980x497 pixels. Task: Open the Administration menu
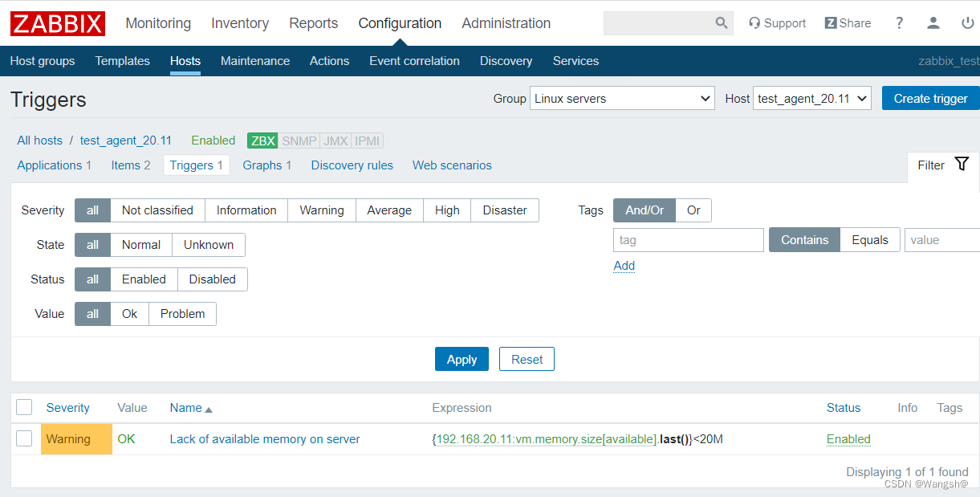[x=506, y=23]
